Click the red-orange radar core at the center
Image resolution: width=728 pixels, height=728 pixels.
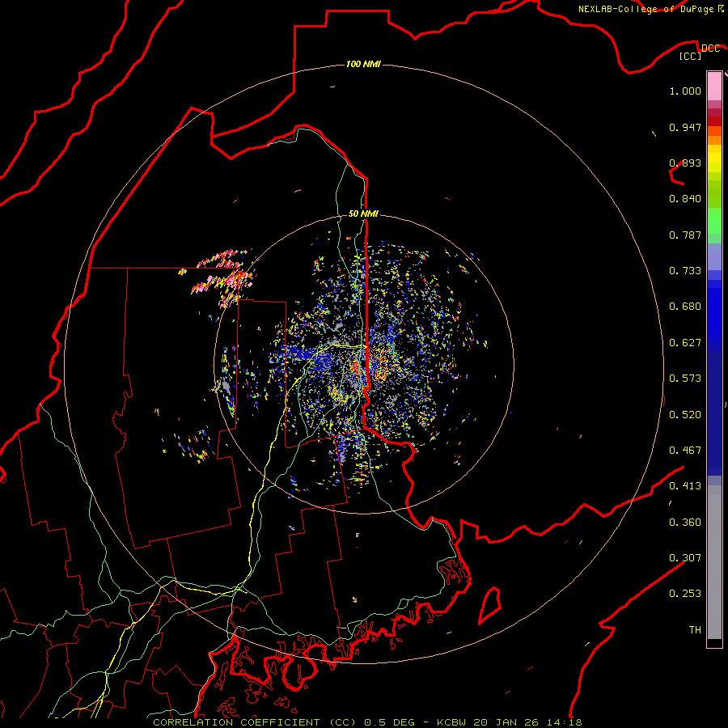tap(357, 366)
